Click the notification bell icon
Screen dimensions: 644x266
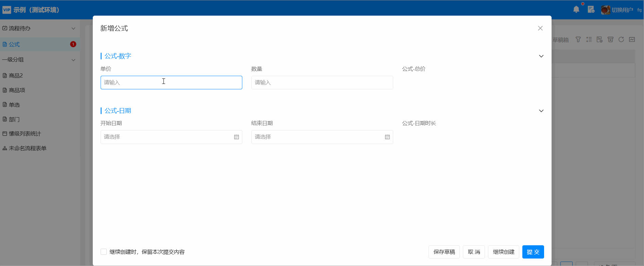(576, 10)
